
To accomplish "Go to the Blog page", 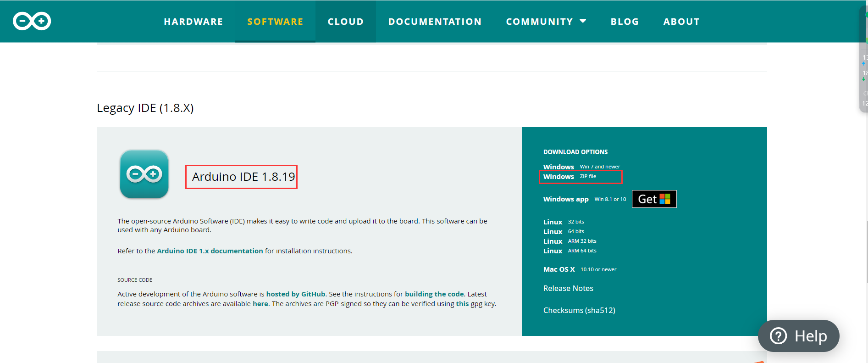I will point(625,22).
